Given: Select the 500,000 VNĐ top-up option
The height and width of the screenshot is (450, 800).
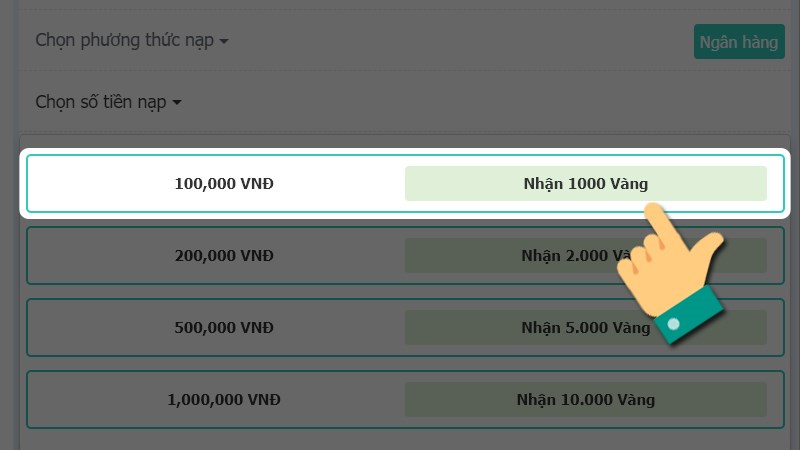Looking at the screenshot, I should (x=405, y=328).
